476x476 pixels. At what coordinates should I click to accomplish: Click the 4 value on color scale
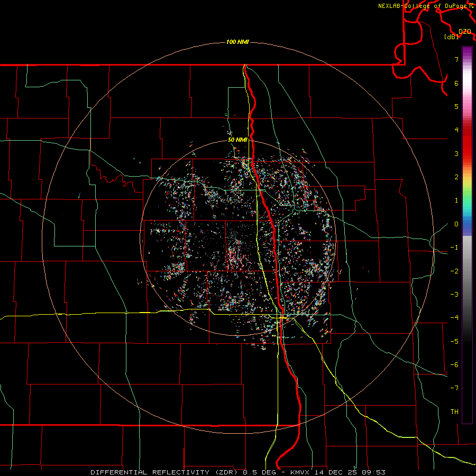pyautogui.click(x=456, y=130)
